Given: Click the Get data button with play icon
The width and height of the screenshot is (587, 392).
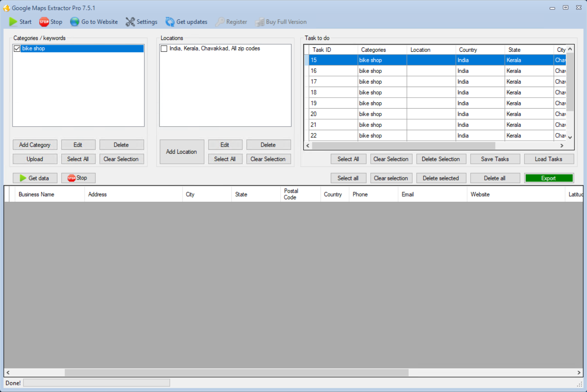Looking at the screenshot, I should tap(35, 178).
